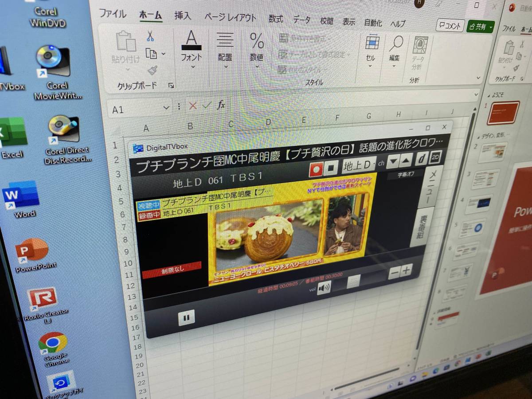Click the データ分析 analyze data icon

419,54
